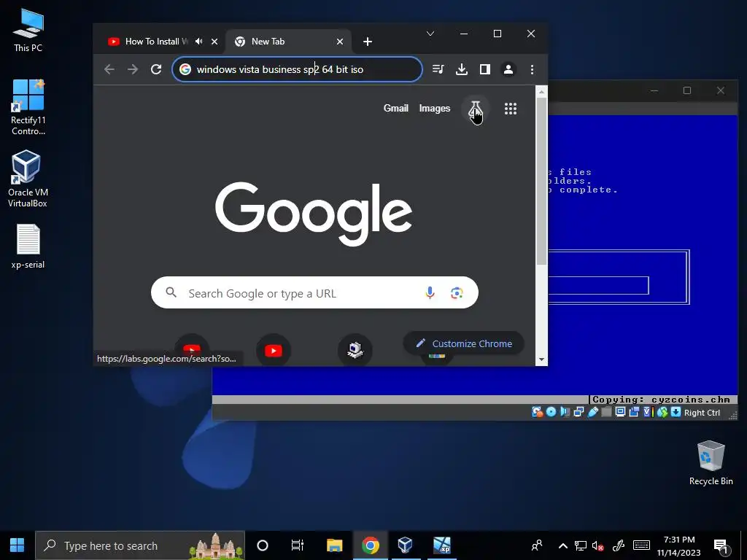747x560 pixels.
Task: Search by image with Google Lens icon
Action: pos(457,293)
